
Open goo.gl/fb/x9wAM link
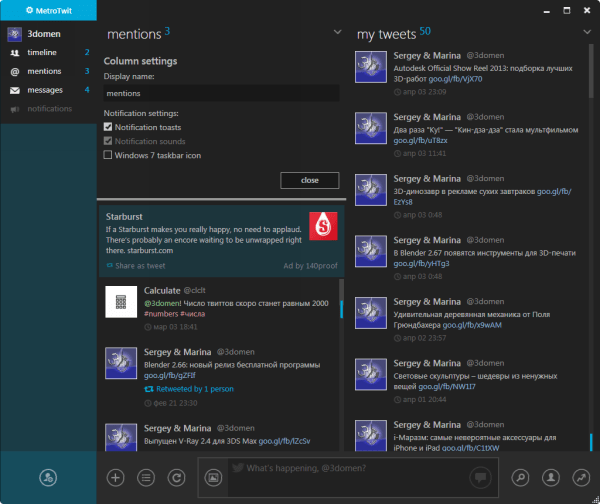click(x=472, y=325)
